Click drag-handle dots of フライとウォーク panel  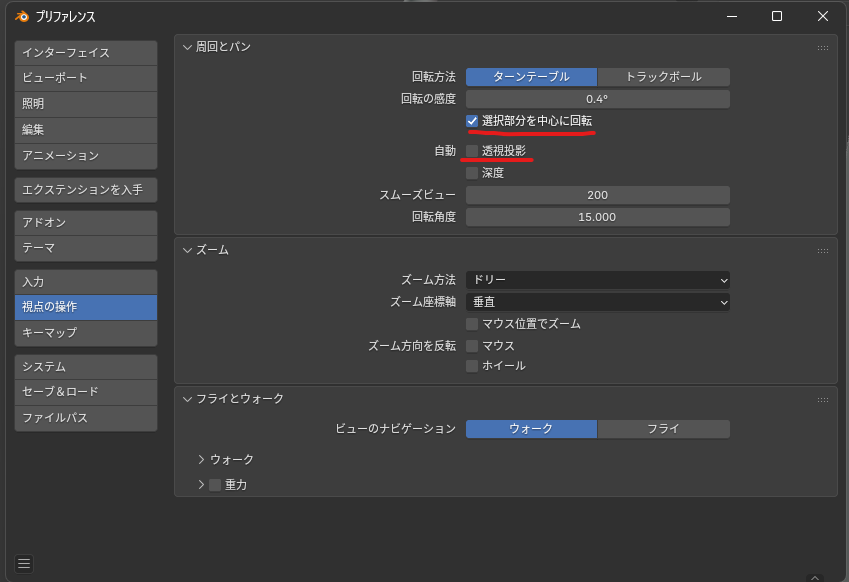[x=822, y=400]
